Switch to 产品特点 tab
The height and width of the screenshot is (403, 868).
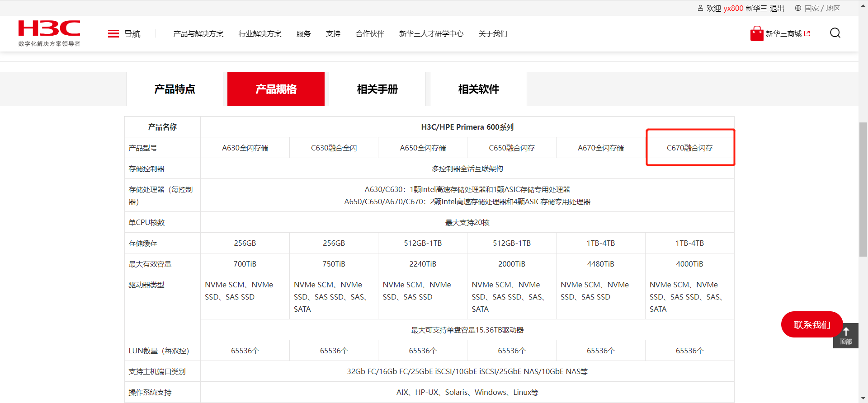click(x=175, y=89)
